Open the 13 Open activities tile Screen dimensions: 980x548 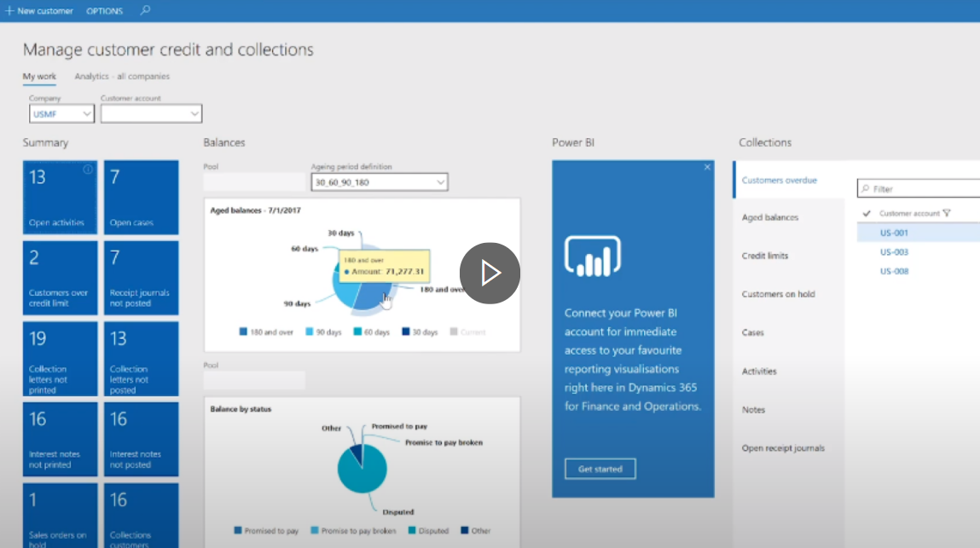click(x=60, y=198)
